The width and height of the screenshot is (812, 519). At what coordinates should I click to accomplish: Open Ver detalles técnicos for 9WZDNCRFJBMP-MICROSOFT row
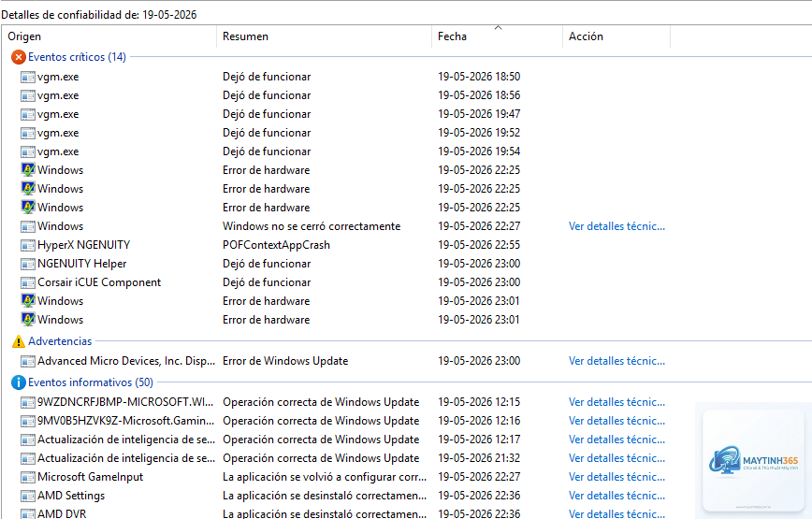616,402
